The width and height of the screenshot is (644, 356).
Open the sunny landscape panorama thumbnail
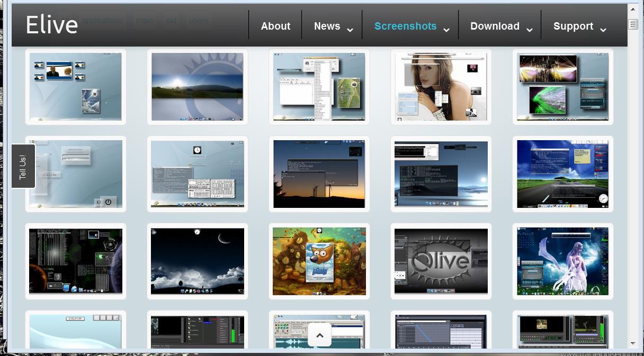pyautogui.click(x=198, y=87)
